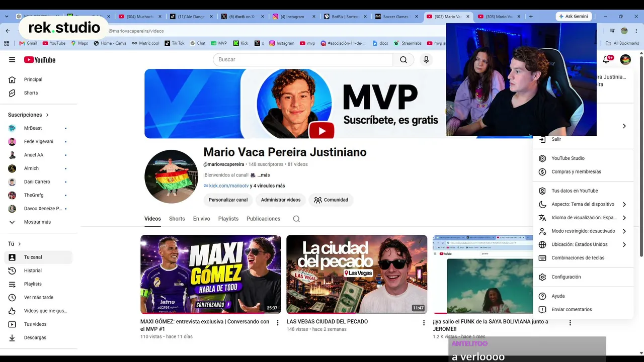Open TheGrefg subscription channel
This screenshot has width=644, height=362.
(39, 195)
